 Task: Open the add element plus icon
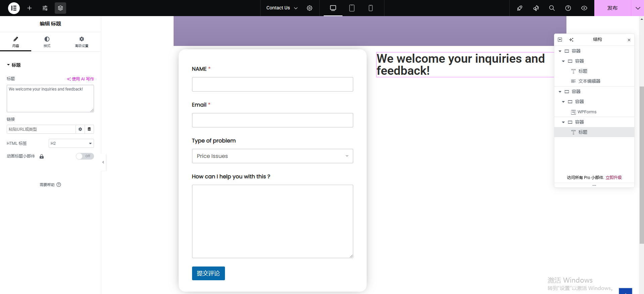(30, 8)
